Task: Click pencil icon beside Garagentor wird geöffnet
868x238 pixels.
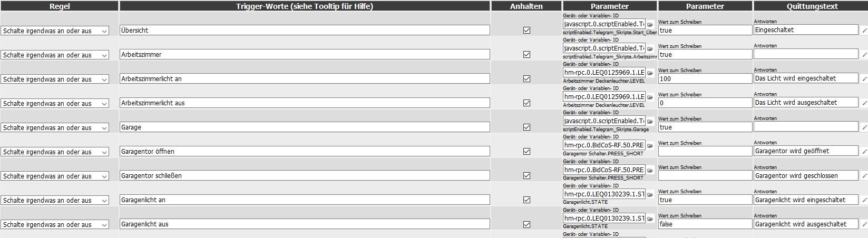Action: coord(864,152)
